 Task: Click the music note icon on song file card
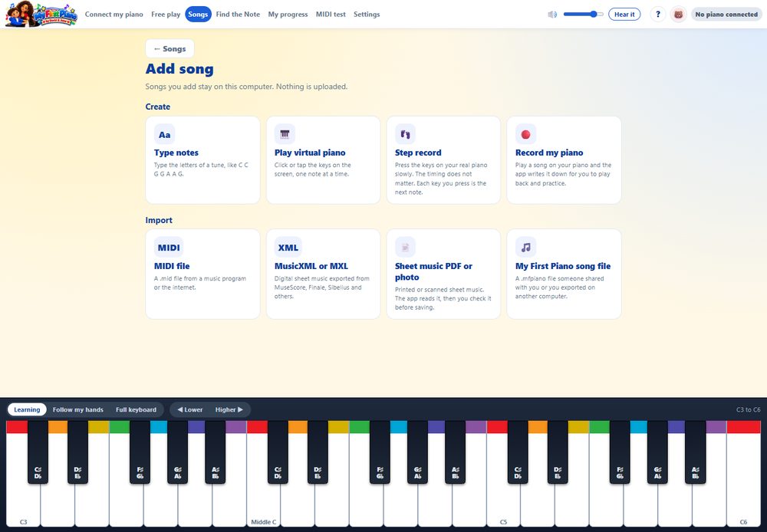click(526, 248)
